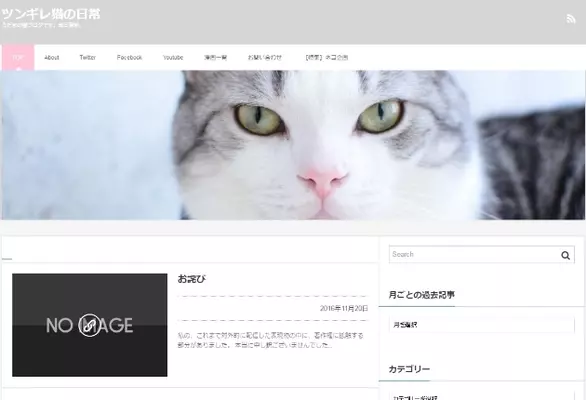
Task: Click the お詫び article excerpt text
Action: (x=270, y=340)
